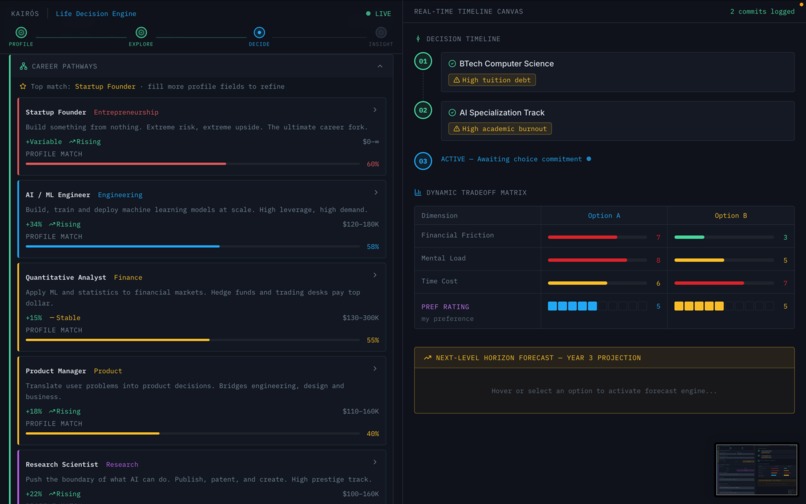Image resolution: width=806 pixels, height=504 pixels.
Task: Click the Dynamic Tradeoff Matrix chart icon
Action: pyautogui.click(x=418, y=192)
